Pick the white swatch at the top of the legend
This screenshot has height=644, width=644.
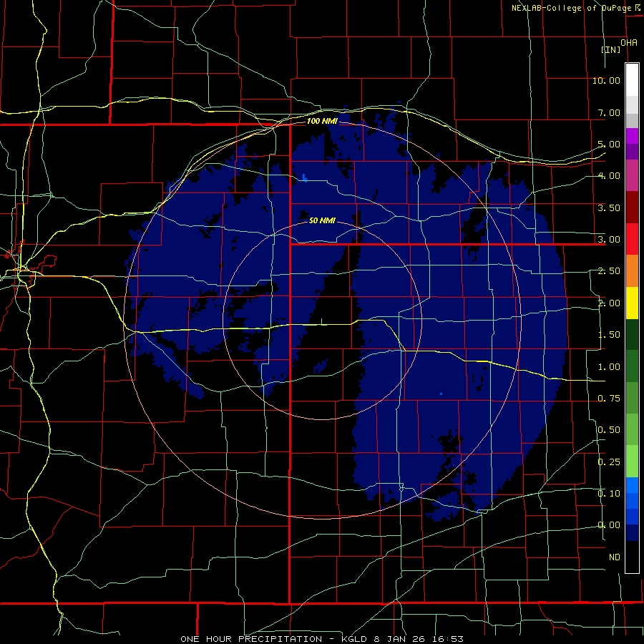[632, 80]
